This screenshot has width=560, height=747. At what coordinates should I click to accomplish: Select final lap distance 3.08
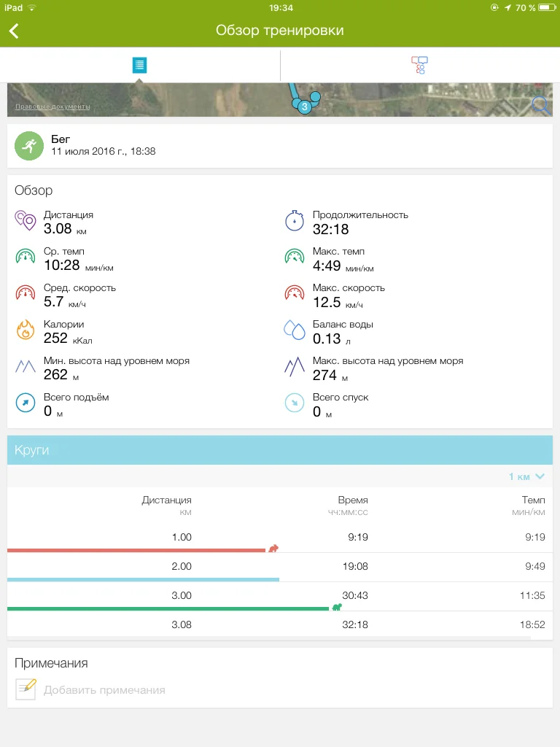tap(182, 624)
